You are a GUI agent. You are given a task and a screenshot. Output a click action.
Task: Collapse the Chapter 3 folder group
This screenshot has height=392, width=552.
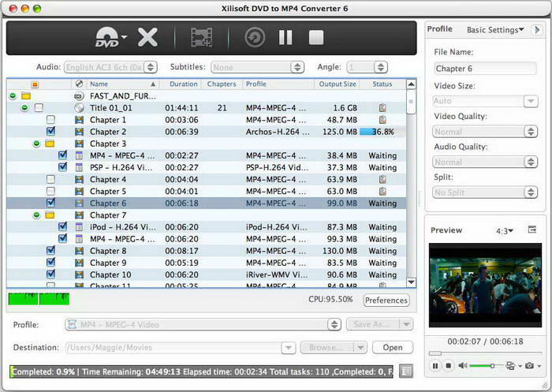pyautogui.click(x=36, y=144)
